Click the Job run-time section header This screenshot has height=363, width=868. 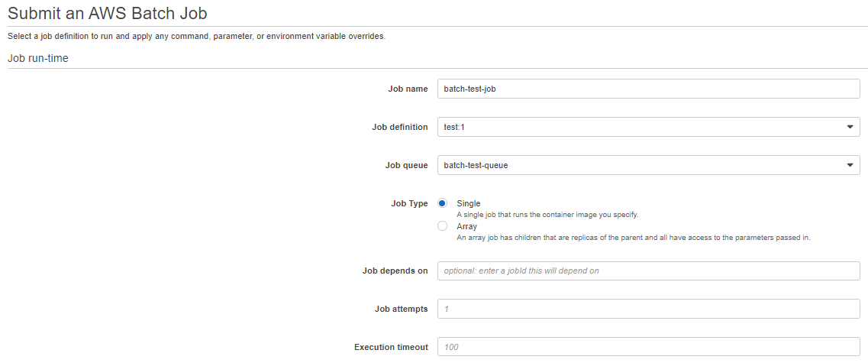tap(38, 58)
